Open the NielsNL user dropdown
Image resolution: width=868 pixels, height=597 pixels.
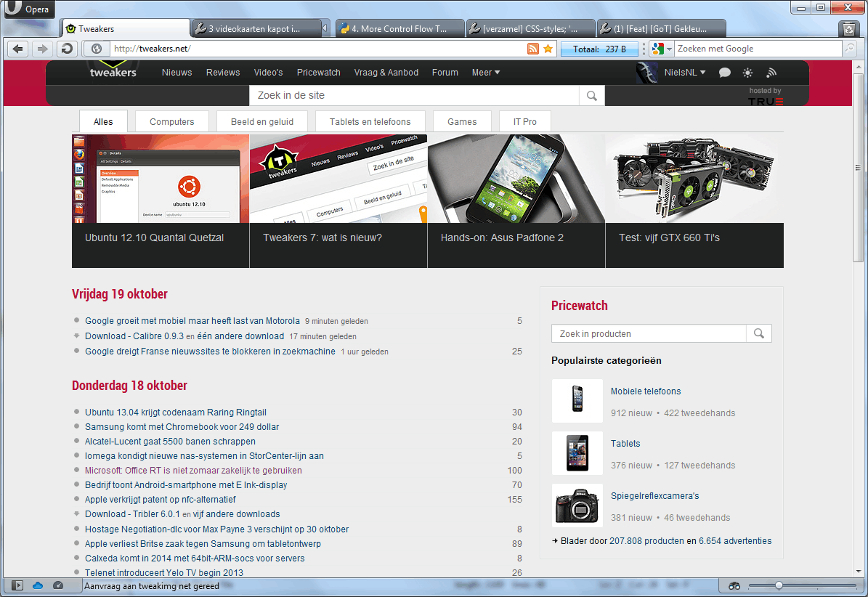[685, 73]
